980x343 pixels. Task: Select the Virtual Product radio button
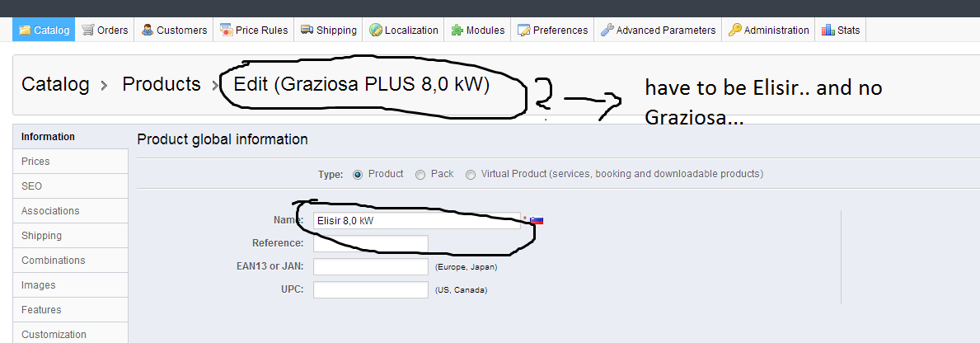tap(471, 175)
